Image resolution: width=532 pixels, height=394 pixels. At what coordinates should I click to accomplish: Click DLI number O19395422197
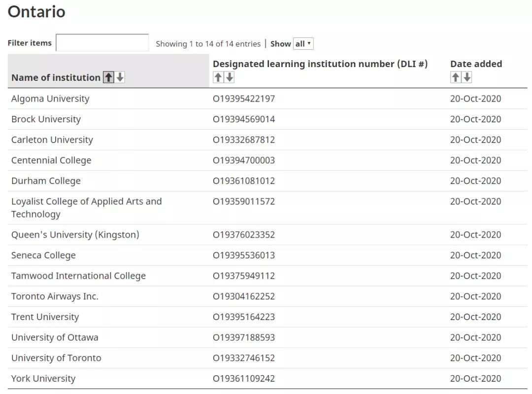244,99
